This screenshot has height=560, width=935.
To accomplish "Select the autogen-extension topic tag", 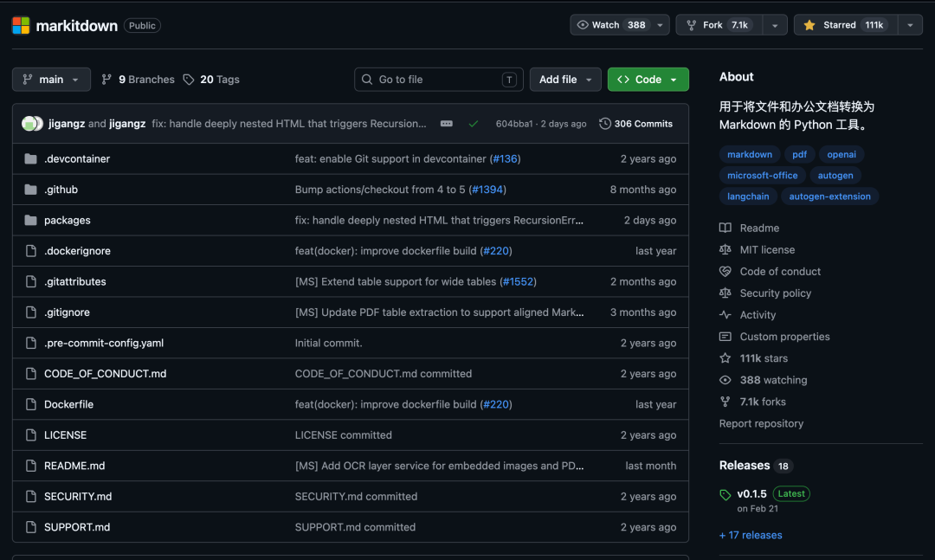I will [829, 196].
